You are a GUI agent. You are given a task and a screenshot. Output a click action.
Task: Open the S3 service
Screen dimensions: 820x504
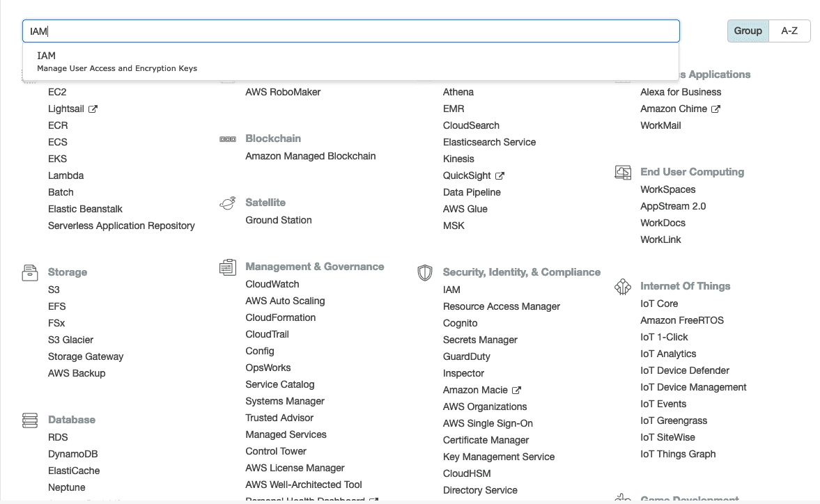[54, 290]
